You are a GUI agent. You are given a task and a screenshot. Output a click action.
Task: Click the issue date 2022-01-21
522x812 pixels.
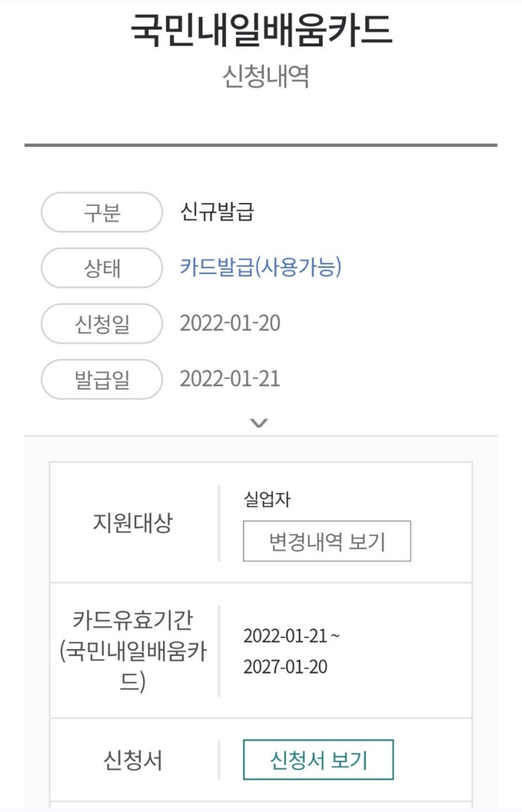(x=230, y=379)
